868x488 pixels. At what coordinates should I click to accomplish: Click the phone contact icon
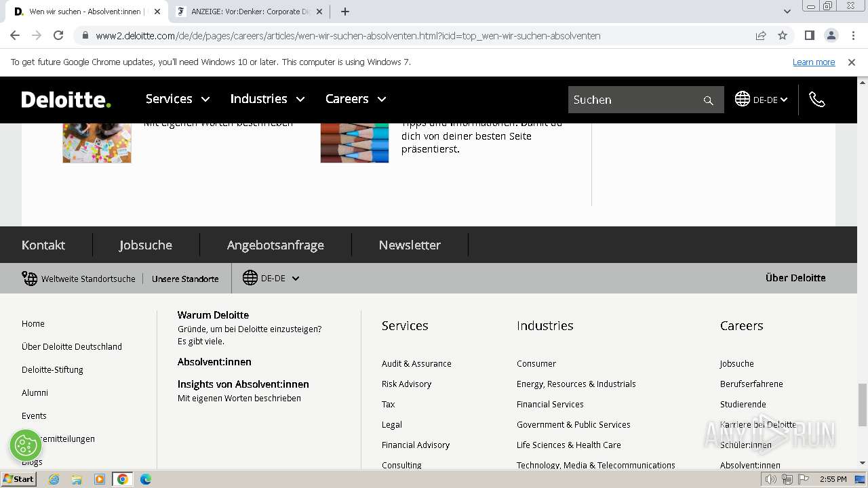pyautogui.click(x=817, y=100)
